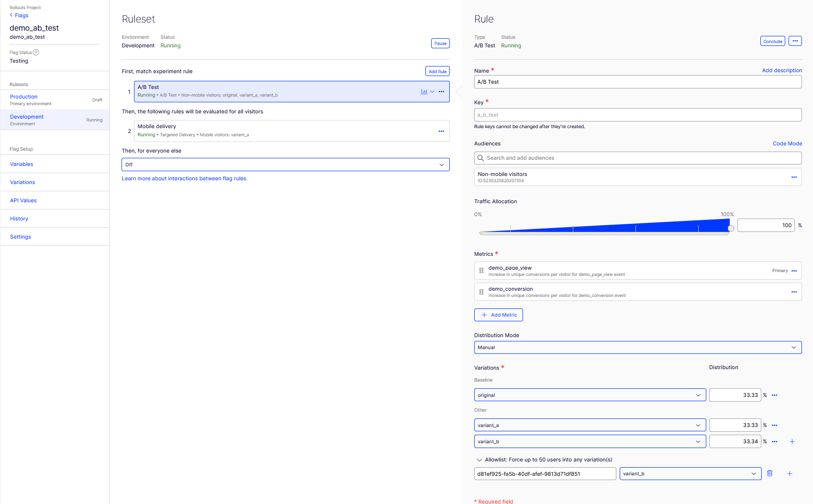Click the traffic allocation percent field

tap(766, 225)
